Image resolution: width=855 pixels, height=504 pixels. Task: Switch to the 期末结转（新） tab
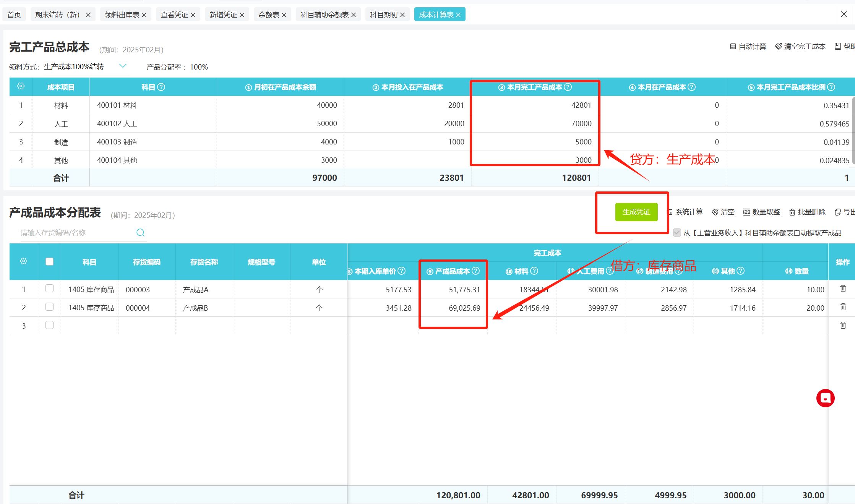pyautogui.click(x=57, y=15)
